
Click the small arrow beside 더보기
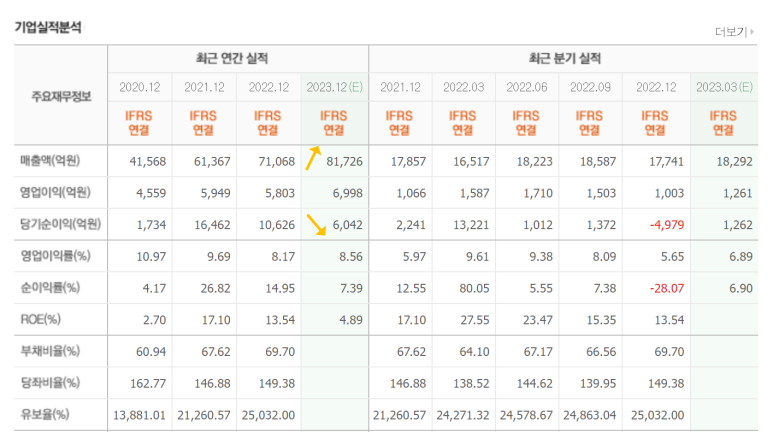coord(752,32)
